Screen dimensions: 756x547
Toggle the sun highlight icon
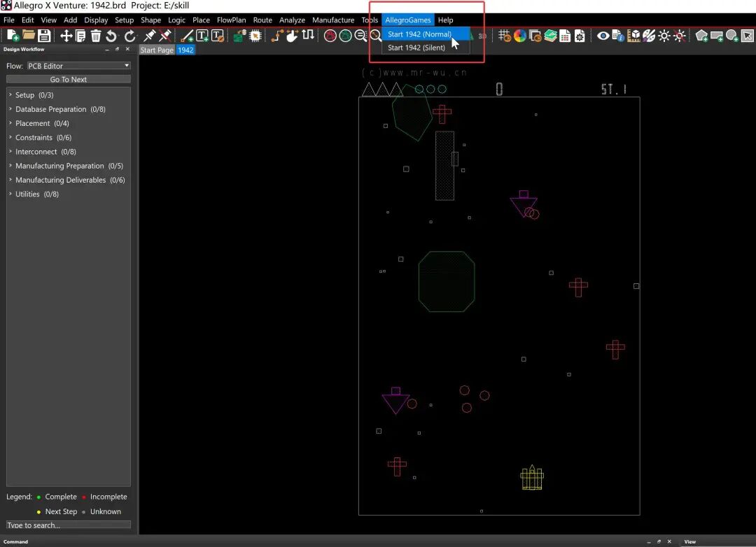(664, 36)
